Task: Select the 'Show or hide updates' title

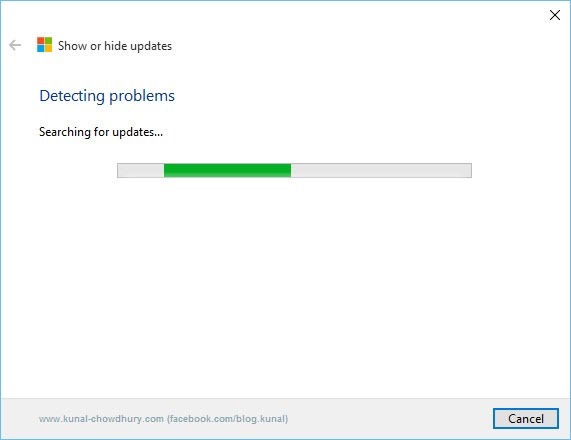Action: 115,46
